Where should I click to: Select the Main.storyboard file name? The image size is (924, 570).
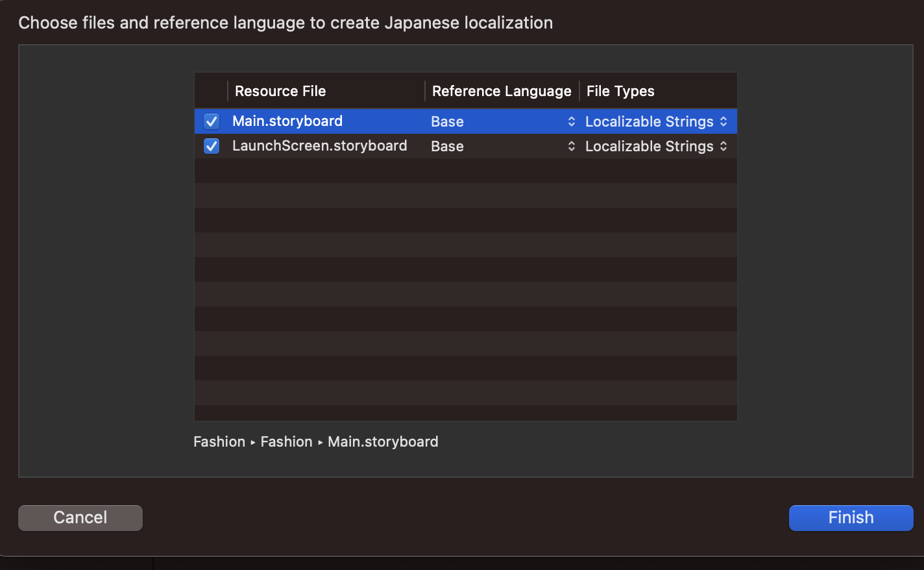(x=287, y=121)
